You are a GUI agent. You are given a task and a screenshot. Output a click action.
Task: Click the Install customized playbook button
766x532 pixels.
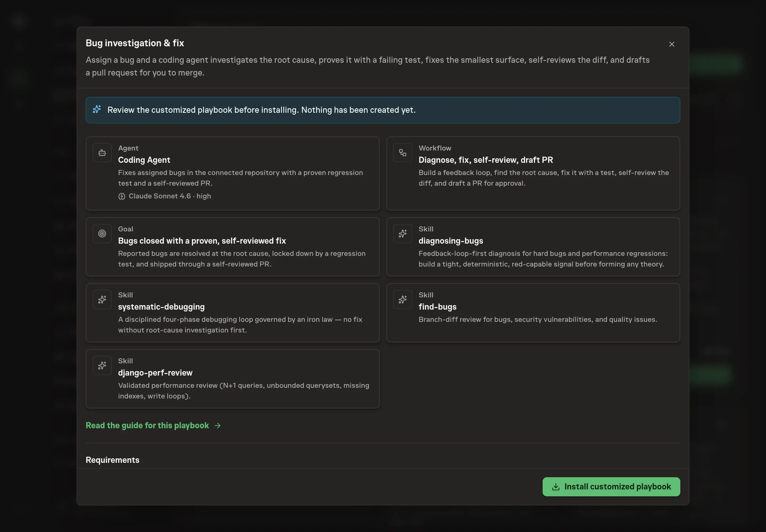611,487
